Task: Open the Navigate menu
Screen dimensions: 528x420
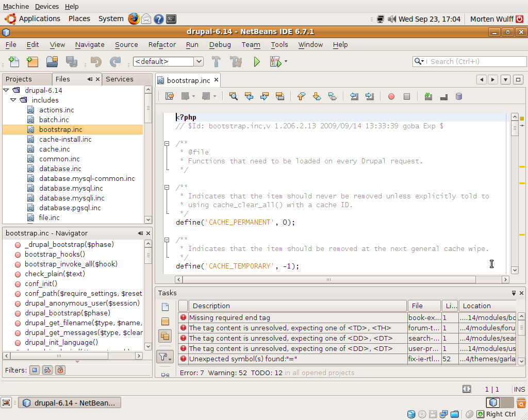Action: (x=90, y=44)
